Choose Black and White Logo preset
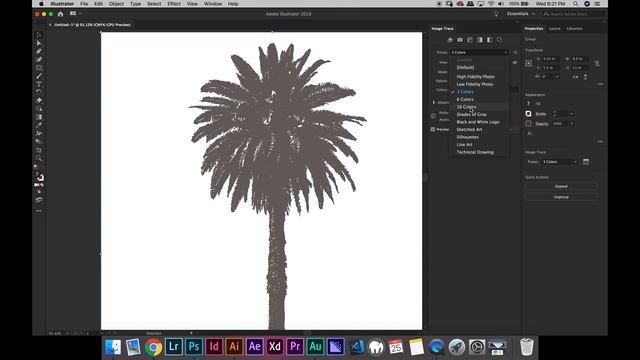The height and width of the screenshot is (360, 640). pyautogui.click(x=478, y=122)
